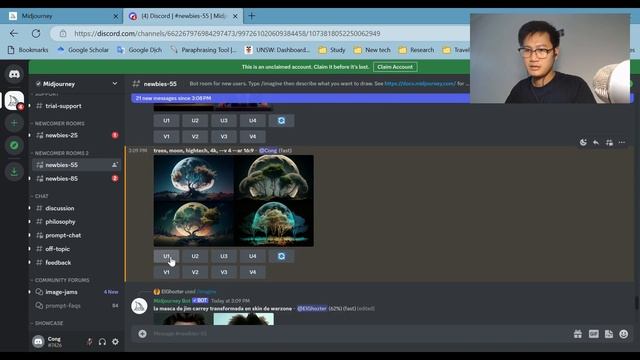The image size is (640, 360).
Task: Close the Discord browser tab
Action: pyautogui.click(x=235, y=16)
